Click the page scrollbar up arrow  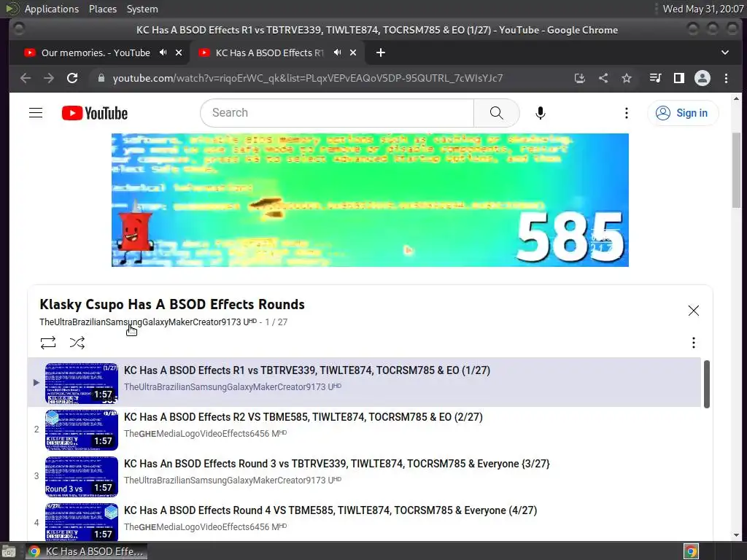736,98
